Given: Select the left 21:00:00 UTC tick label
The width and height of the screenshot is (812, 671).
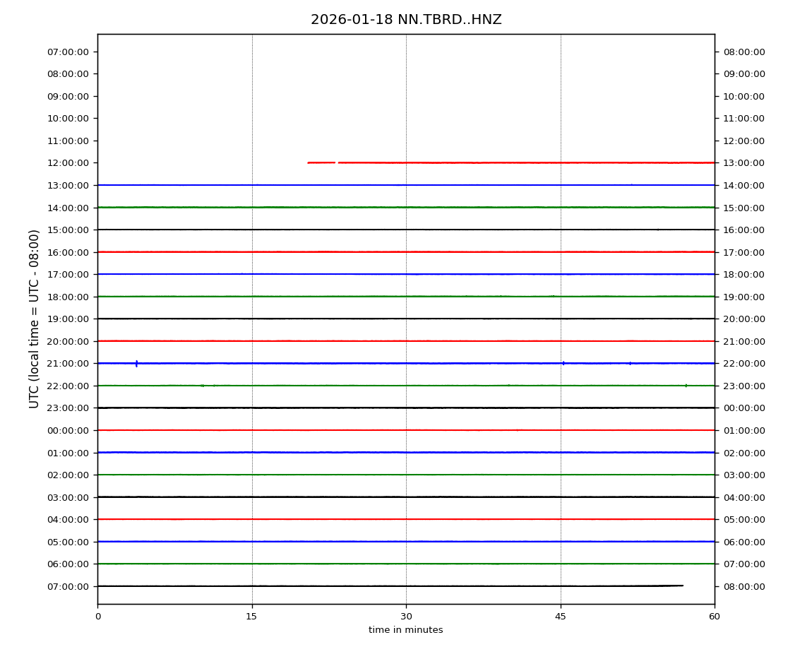Looking at the screenshot, I should point(68,363).
